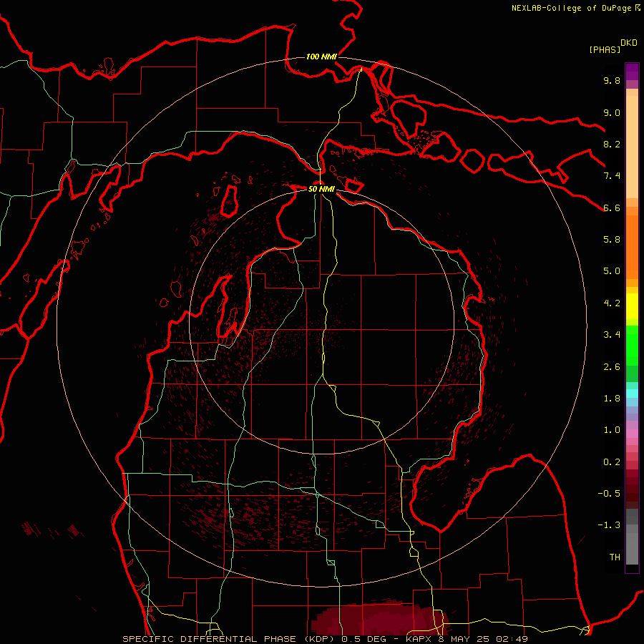The image size is (644, 644).
Task: Select the 100 NMI range ring label
Action: pos(321,57)
